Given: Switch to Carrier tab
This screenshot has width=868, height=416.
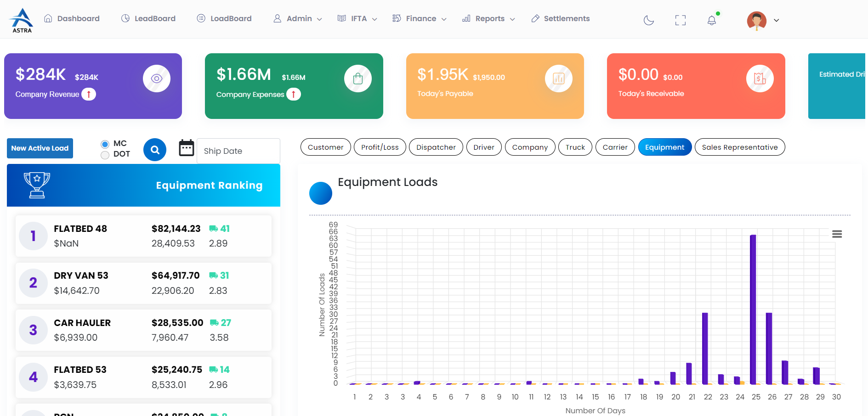Looking at the screenshot, I should pos(615,147).
